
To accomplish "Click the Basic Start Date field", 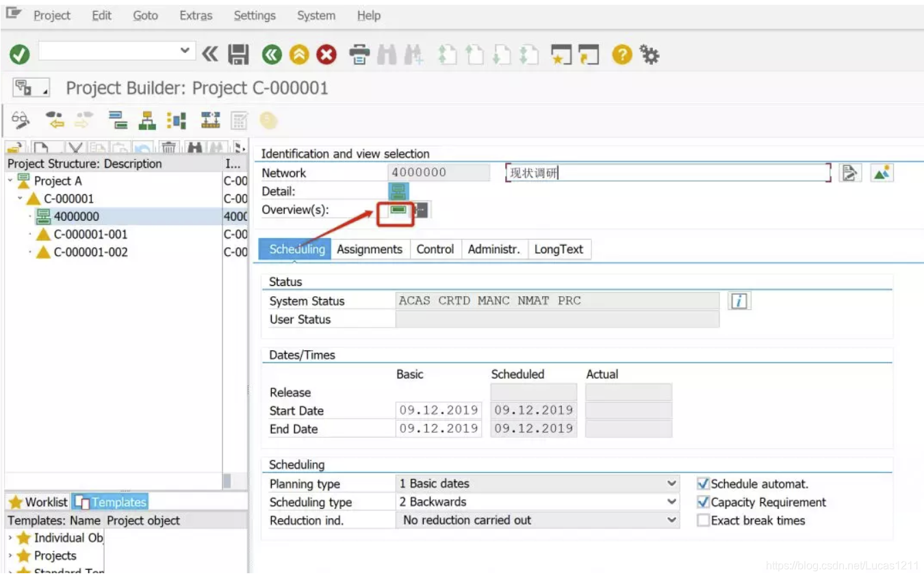I will [439, 410].
